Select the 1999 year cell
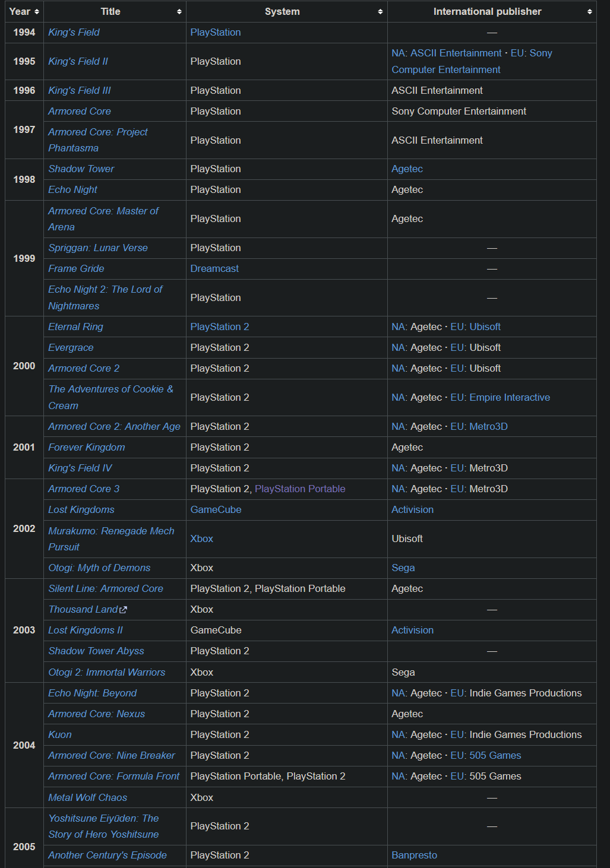The width and height of the screenshot is (610, 868). coord(24,258)
